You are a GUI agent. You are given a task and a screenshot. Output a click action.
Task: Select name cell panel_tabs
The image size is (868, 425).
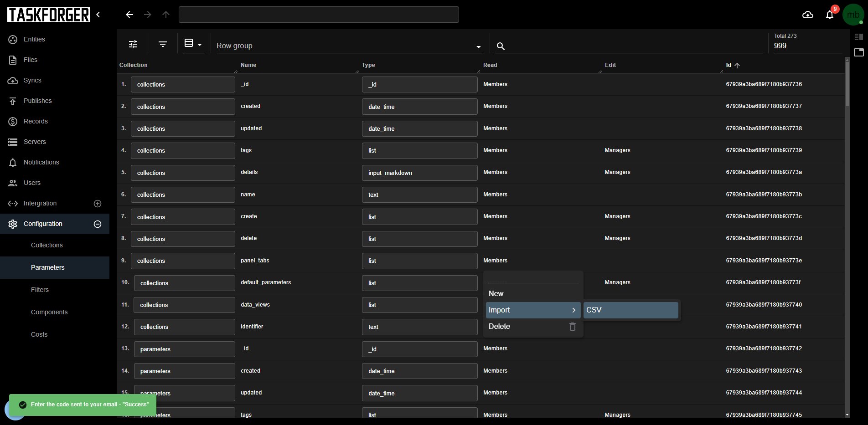(x=255, y=261)
